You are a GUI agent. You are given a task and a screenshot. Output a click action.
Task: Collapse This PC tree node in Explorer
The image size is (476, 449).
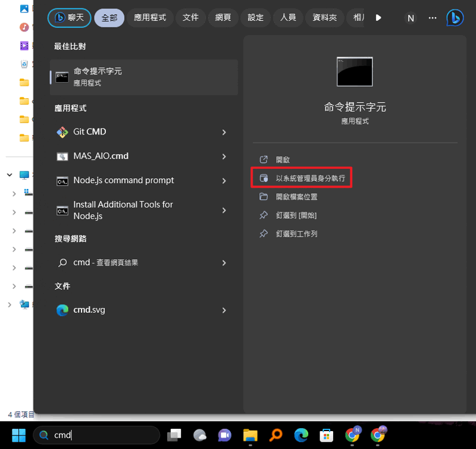pos(10,175)
